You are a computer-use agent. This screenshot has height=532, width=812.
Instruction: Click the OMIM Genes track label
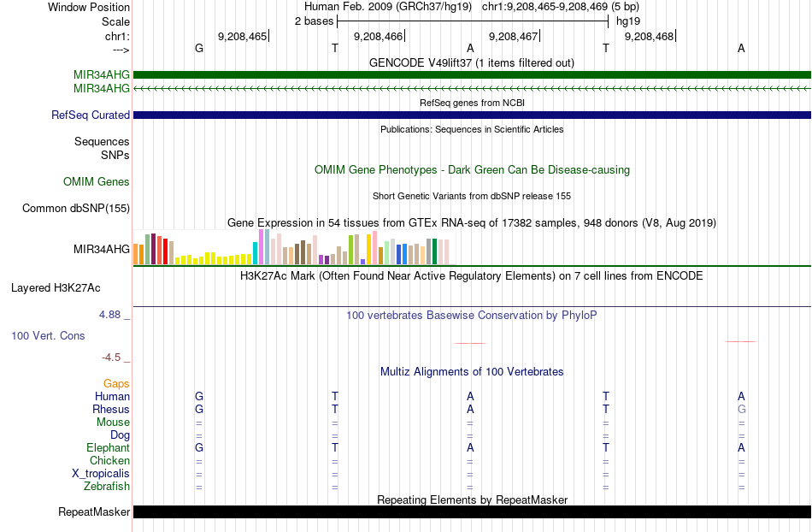point(97,182)
